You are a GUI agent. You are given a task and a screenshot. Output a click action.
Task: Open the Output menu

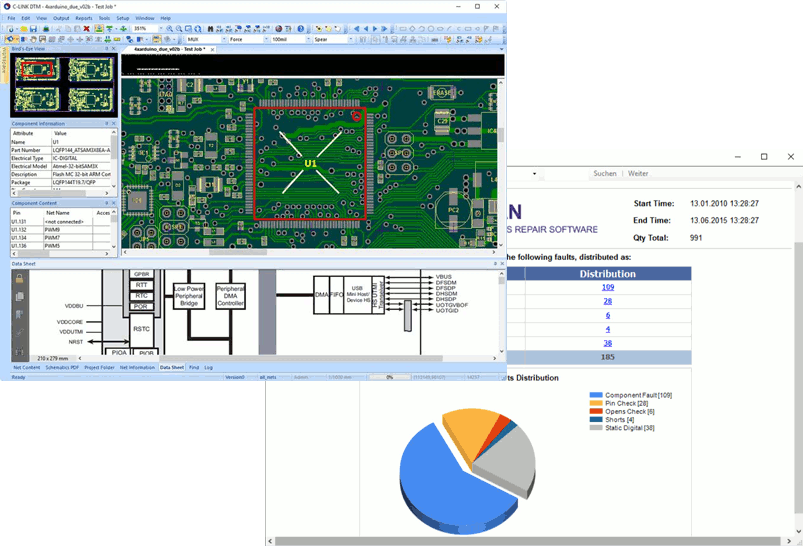[61, 18]
